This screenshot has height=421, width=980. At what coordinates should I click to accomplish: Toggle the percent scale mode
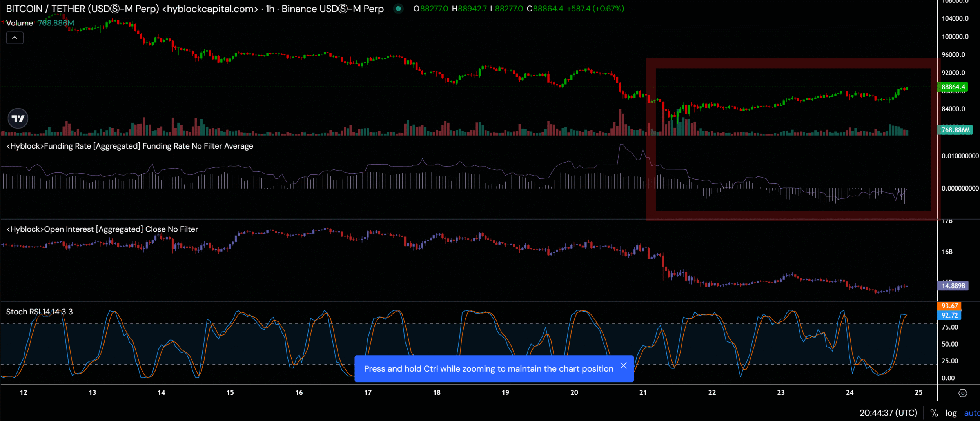coord(934,413)
